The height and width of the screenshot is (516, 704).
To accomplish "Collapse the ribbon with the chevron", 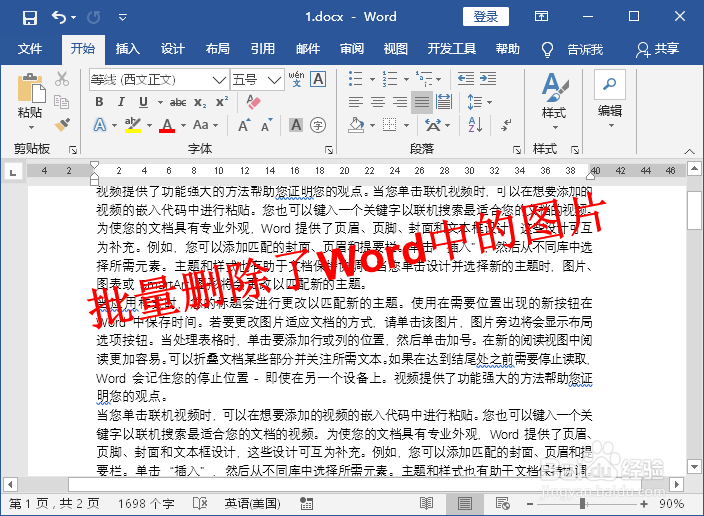I will pyautogui.click(x=690, y=151).
